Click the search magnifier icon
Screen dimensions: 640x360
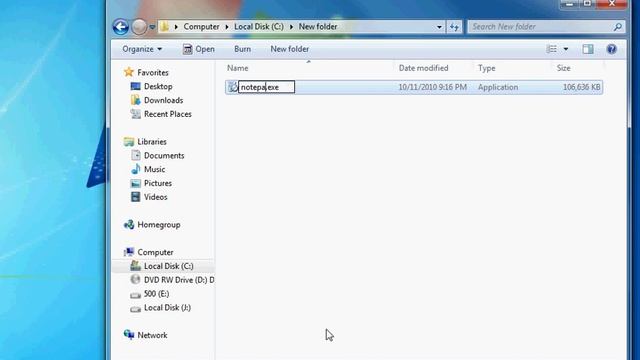[x=618, y=27]
